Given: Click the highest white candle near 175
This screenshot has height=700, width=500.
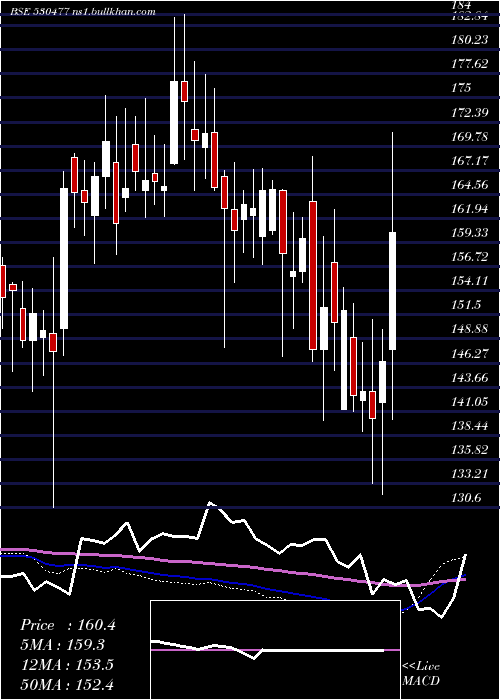Looking at the screenshot, I should pyautogui.click(x=174, y=123).
